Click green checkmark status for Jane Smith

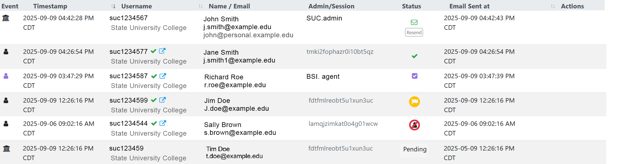tap(415, 56)
